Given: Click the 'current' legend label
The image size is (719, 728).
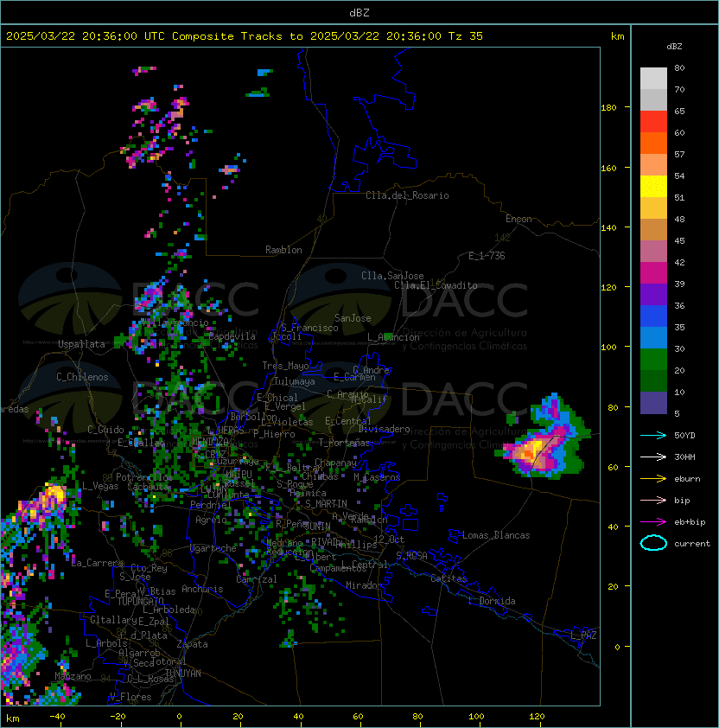Looking at the screenshot, I should pyautogui.click(x=692, y=543).
